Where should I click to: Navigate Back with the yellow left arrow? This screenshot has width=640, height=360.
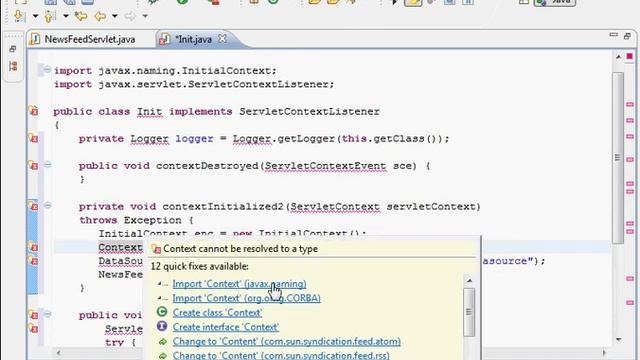point(100,16)
